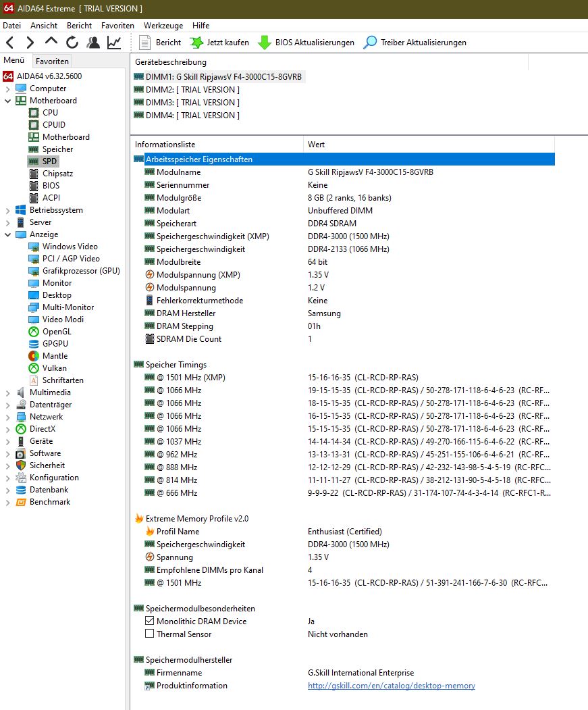Open Bericht report tool
Image resolution: width=588 pixels, height=710 pixels.
tap(160, 43)
